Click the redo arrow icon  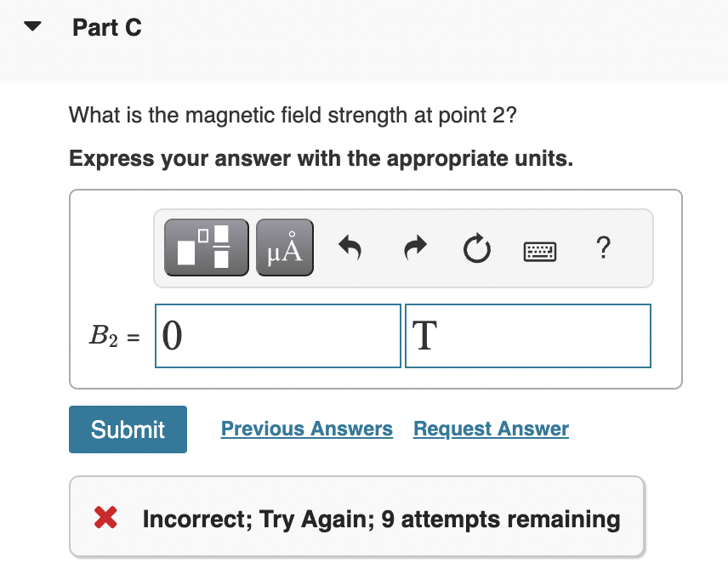(x=414, y=247)
